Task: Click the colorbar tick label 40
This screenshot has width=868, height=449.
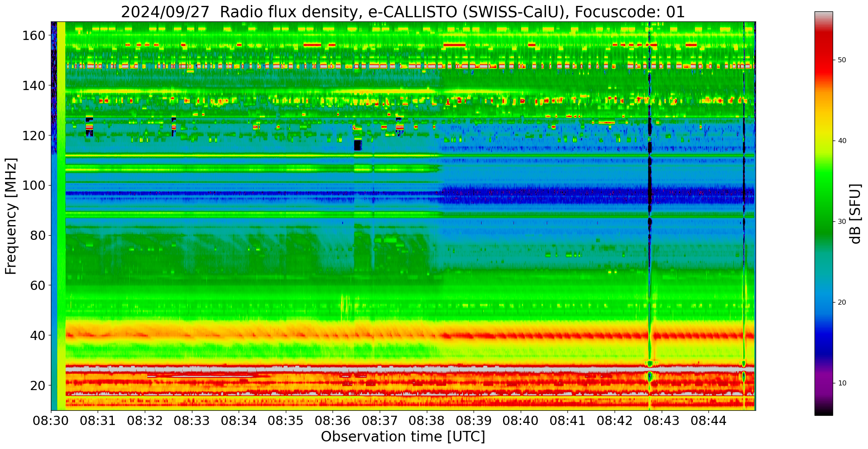Action: 842,141
